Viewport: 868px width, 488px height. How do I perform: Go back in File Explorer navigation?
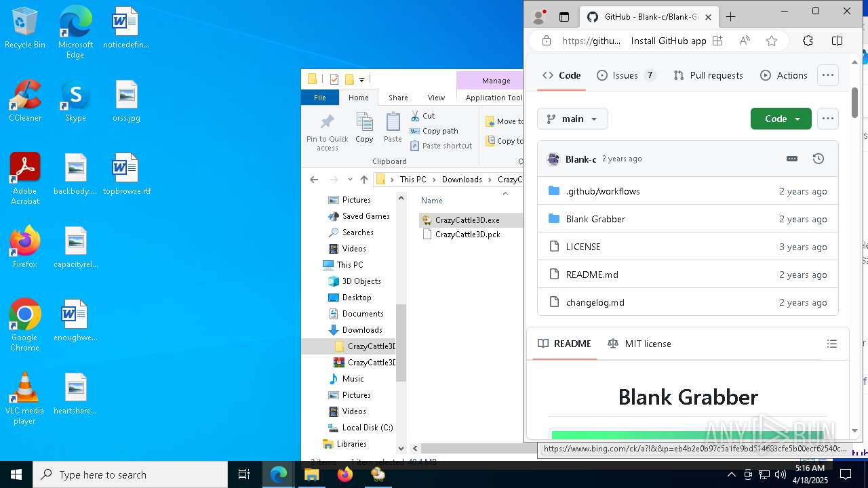[313, 180]
